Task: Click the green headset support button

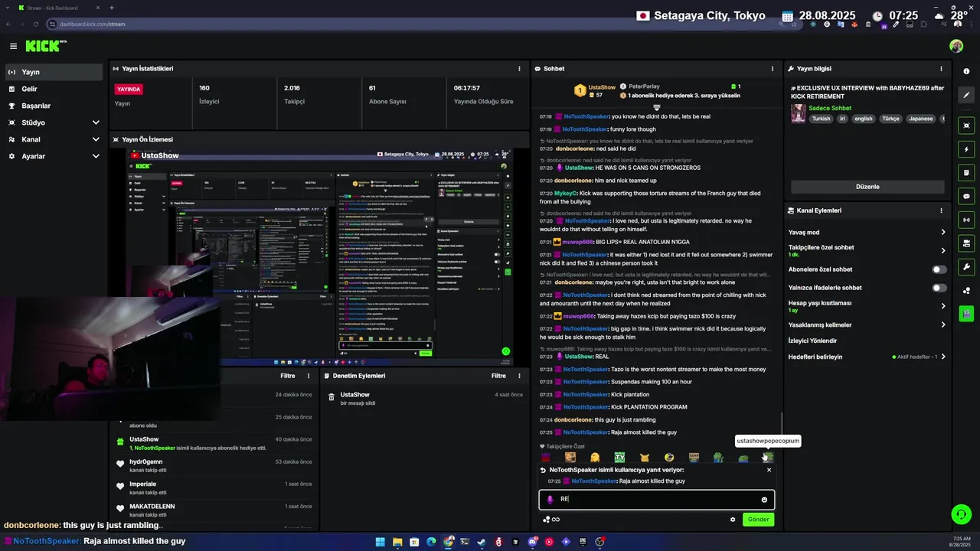Action: [x=960, y=514]
